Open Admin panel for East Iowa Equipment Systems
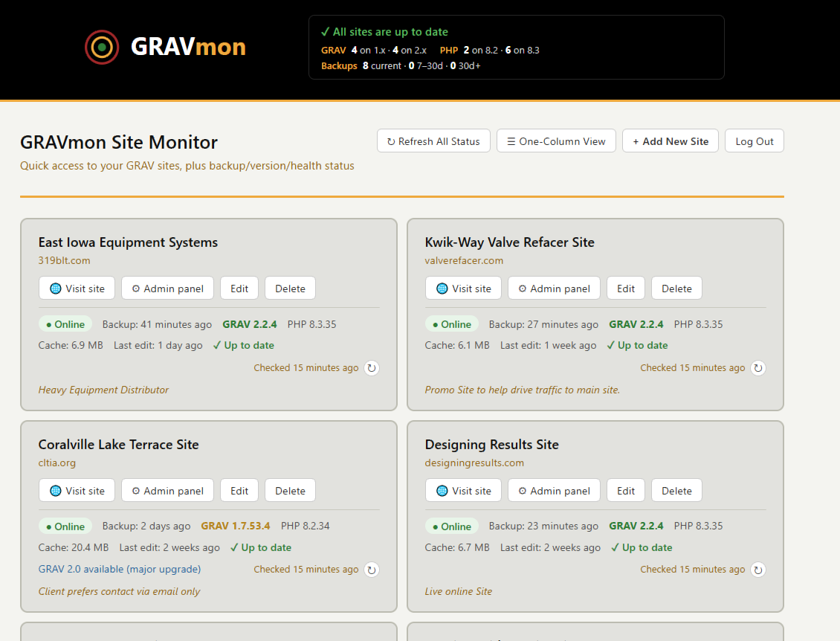Screen dimensions: 840x641 click(x=168, y=289)
